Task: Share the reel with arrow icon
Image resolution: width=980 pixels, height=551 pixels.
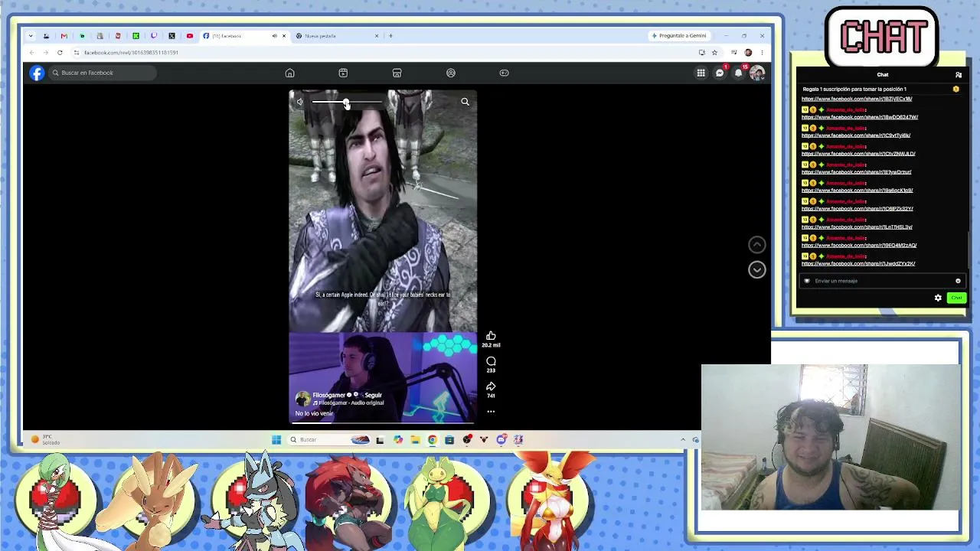Action: 491,386
